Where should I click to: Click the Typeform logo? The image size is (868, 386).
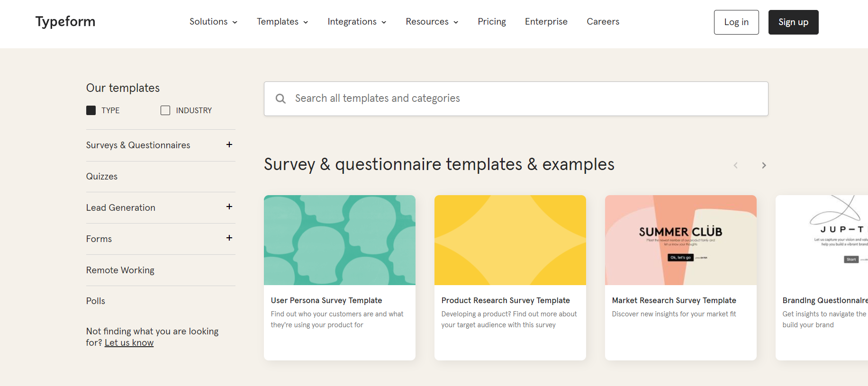tap(65, 22)
